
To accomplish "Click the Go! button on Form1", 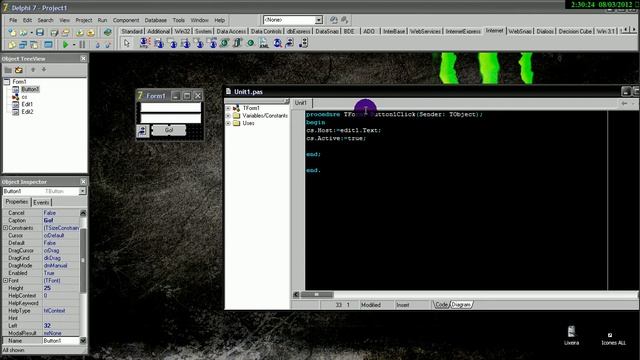I will tap(169, 130).
